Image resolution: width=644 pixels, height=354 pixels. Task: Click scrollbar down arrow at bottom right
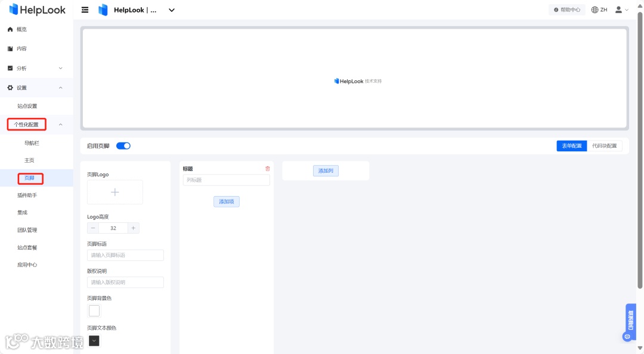click(640, 348)
